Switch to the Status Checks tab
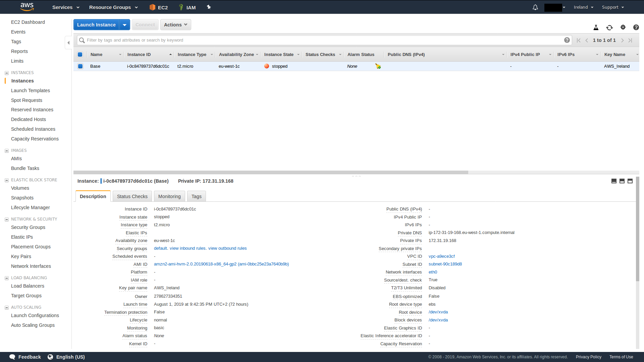The width and height of the screenshot is (644, 362). click(x=132, y=196)
